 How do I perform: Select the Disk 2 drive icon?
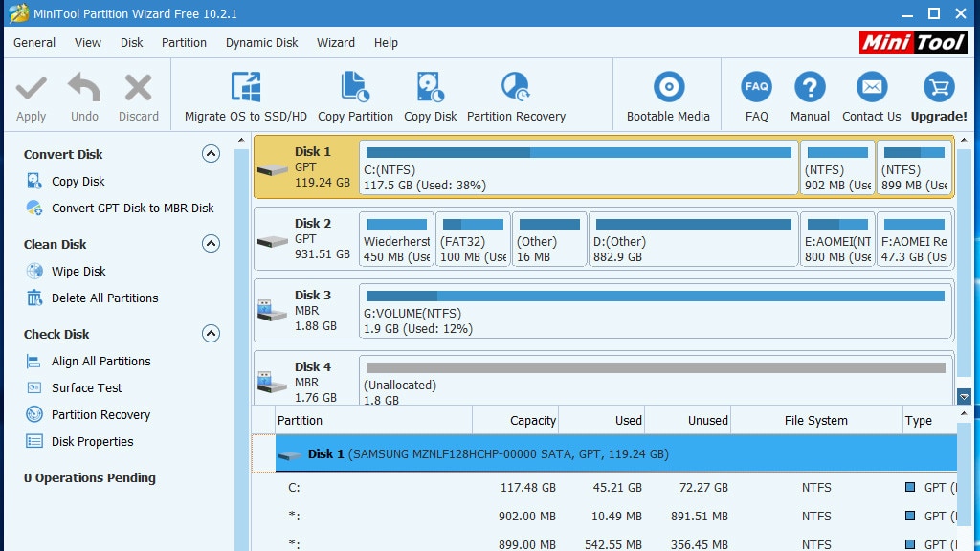[x=273, y=241]
